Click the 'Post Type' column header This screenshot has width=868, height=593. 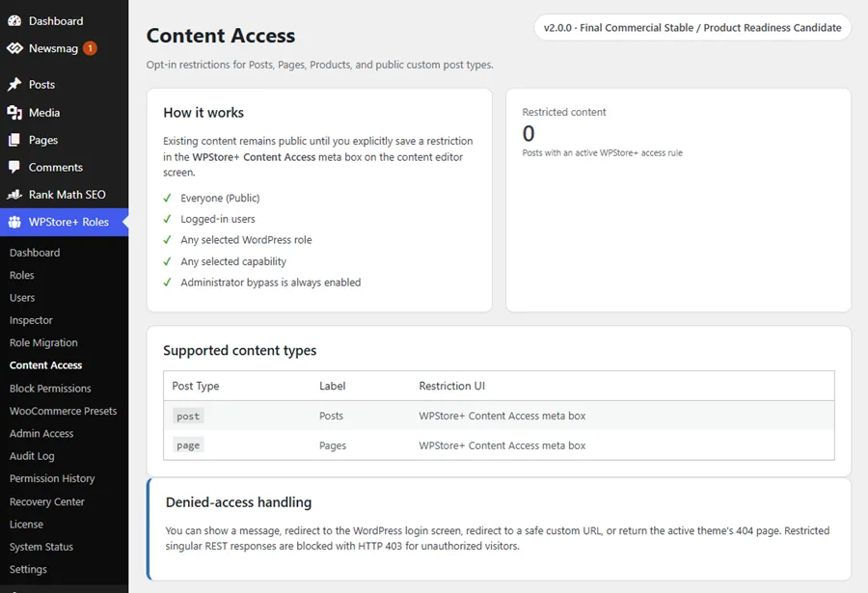(196, 386)
